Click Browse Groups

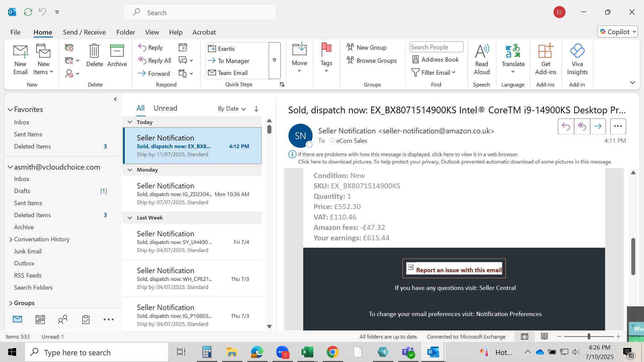click(372, 60)
